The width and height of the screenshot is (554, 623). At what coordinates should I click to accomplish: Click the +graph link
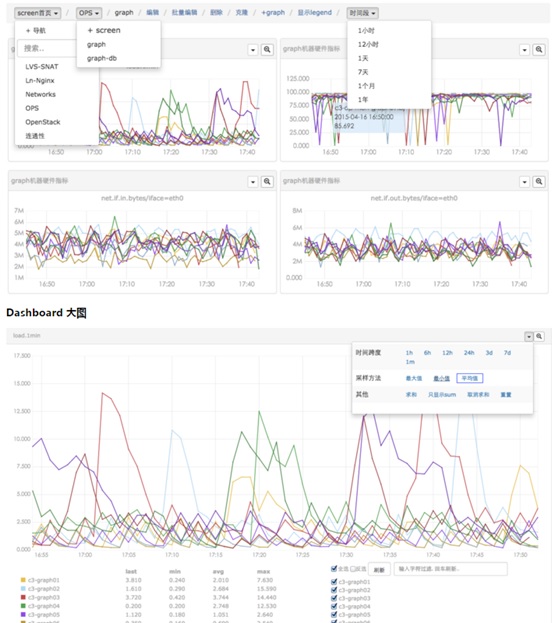(x=273, y=13)
